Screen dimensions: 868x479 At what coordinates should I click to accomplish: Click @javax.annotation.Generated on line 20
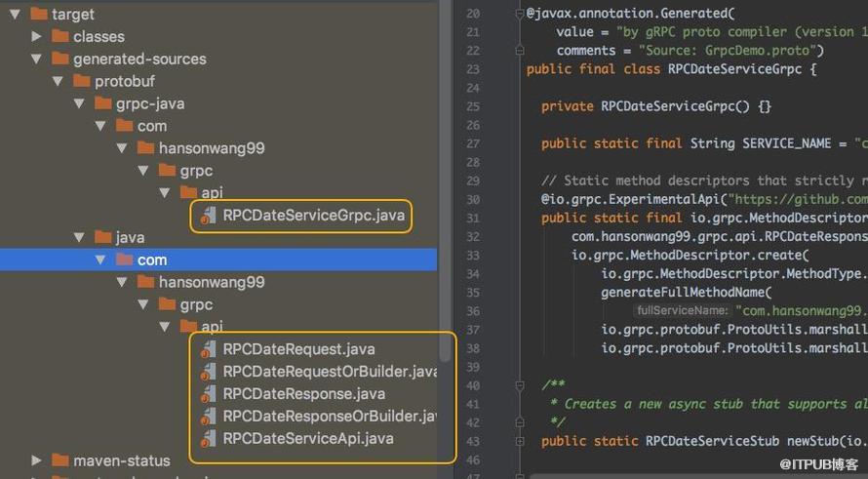629,14
